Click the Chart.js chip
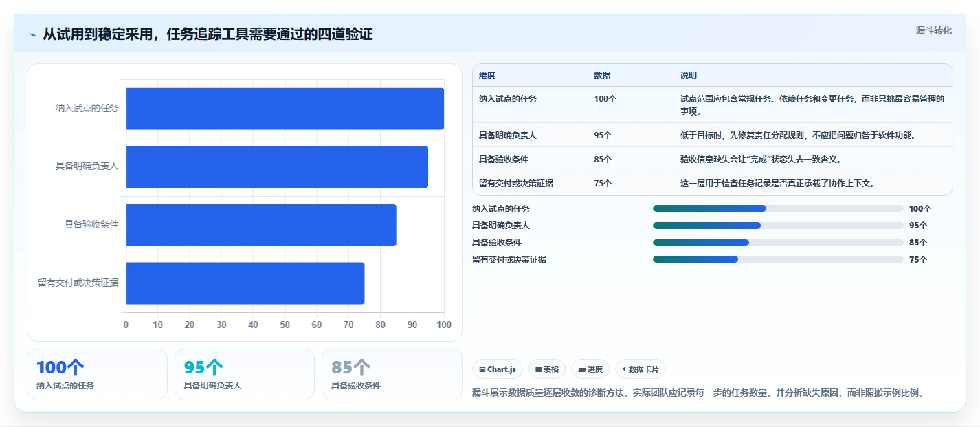Image resolution: width=980 pixels, height=427 pixels. (498, 369)
